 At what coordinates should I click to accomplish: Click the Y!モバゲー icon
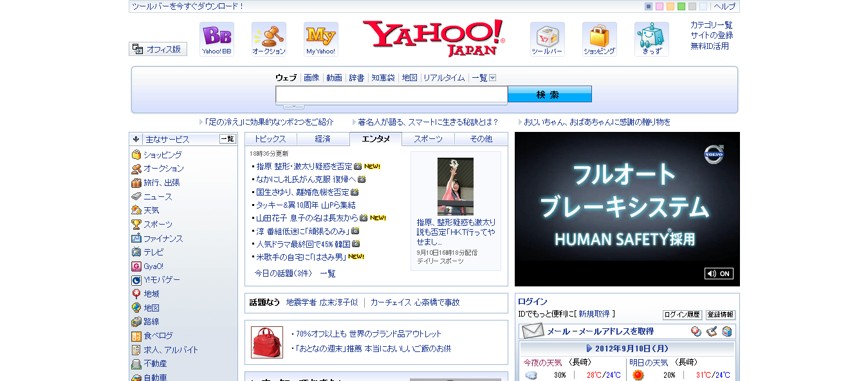(136, 280)
